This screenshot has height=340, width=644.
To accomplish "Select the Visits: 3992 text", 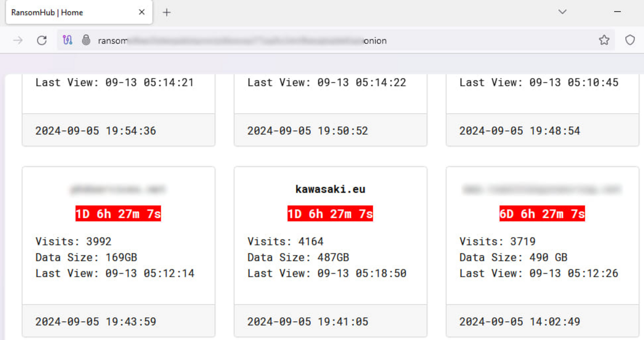I will tap(73, 241).
